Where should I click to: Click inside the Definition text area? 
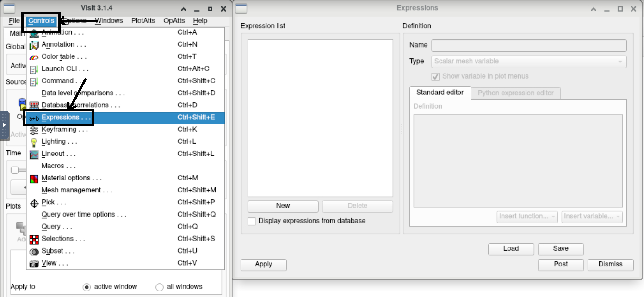pos(518,161)
